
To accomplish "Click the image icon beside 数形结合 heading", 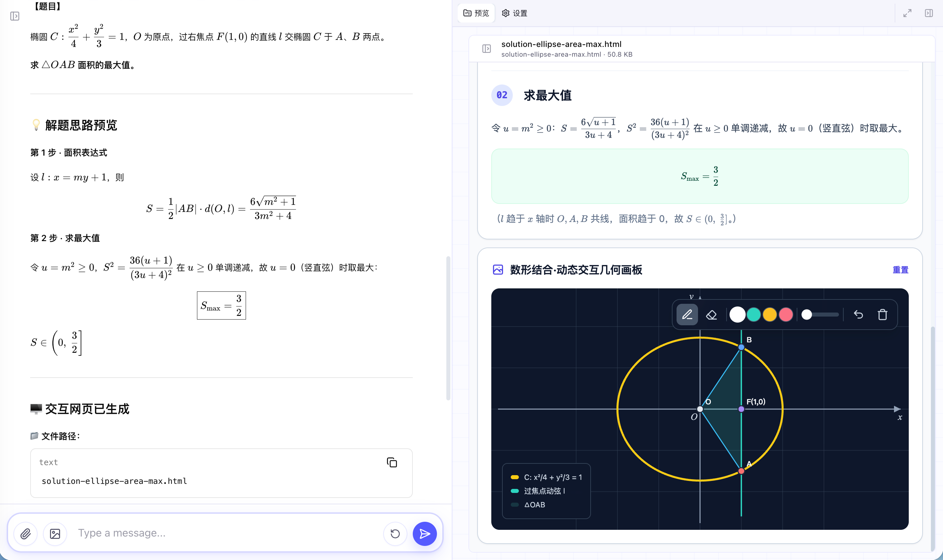I will tap(498, 269).
